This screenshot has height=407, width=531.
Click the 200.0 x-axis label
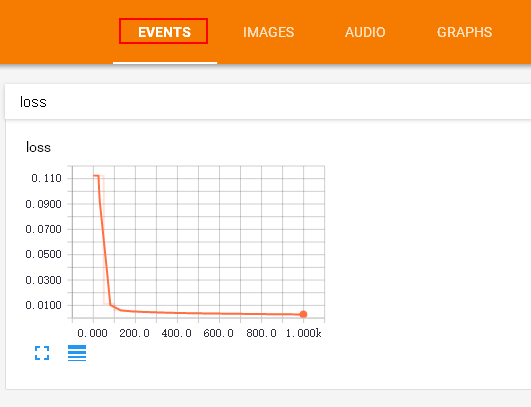(134, 333)
